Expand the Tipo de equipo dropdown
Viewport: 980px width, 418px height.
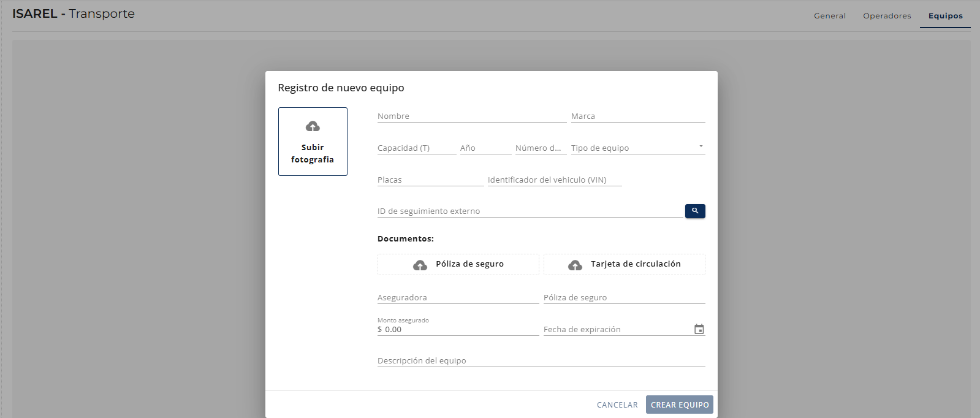(x=638, y=148)
